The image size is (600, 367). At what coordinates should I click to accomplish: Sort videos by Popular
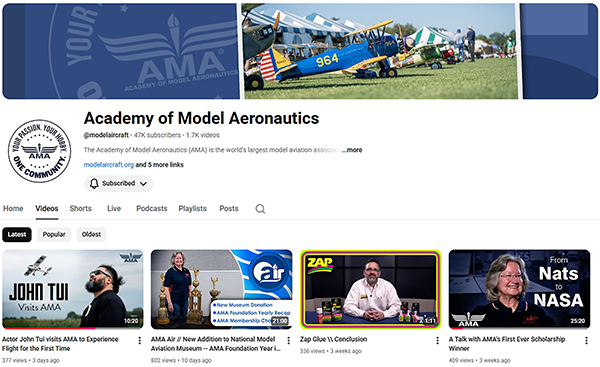54,235
